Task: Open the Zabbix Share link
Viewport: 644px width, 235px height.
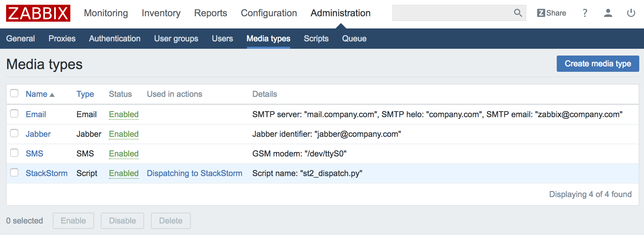Action: pyautogui.click(x=552, y=13)
